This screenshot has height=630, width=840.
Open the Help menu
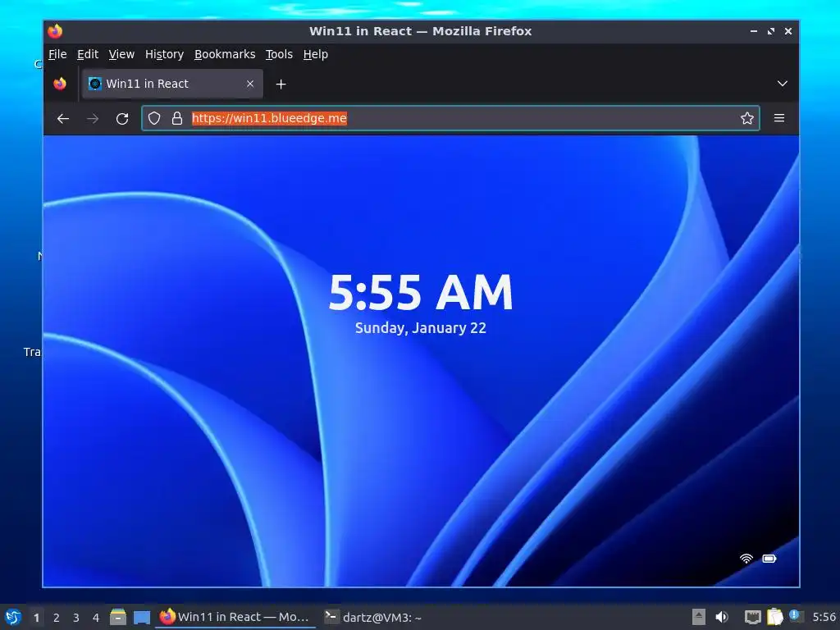316,54
